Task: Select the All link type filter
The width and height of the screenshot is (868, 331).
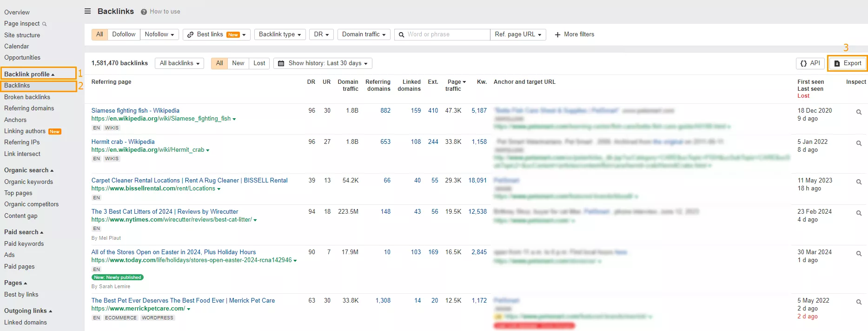Action: (99, 34)
